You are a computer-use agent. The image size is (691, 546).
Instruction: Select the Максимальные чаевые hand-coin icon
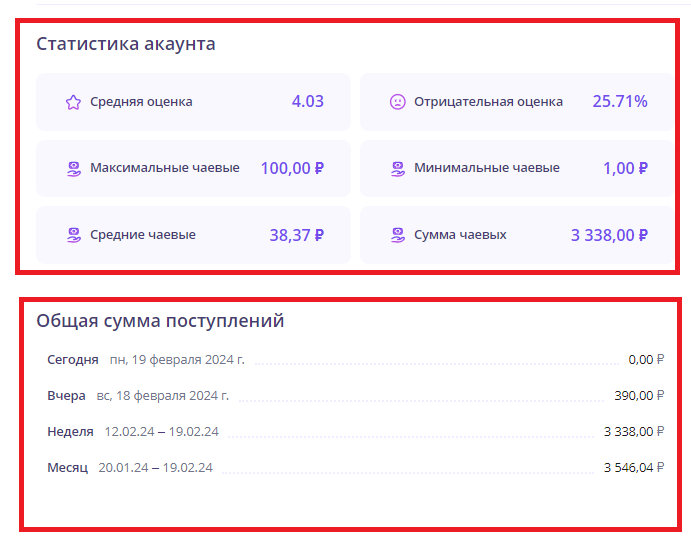tap(73, 169)
